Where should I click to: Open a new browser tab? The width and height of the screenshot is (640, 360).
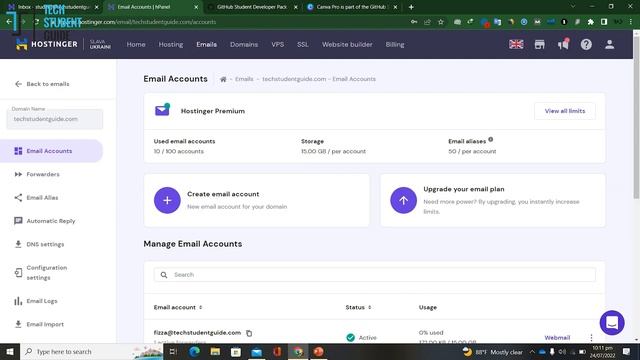411,7
